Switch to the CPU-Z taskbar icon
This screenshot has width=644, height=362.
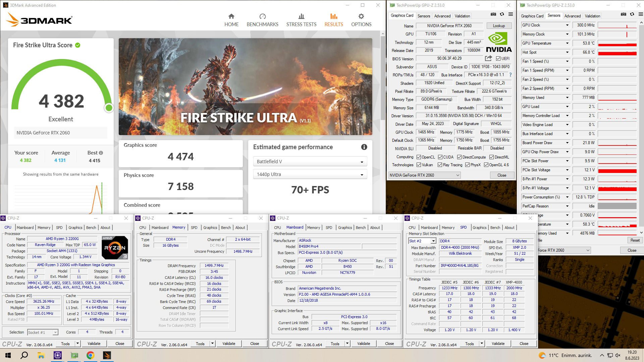coord(58,355)
